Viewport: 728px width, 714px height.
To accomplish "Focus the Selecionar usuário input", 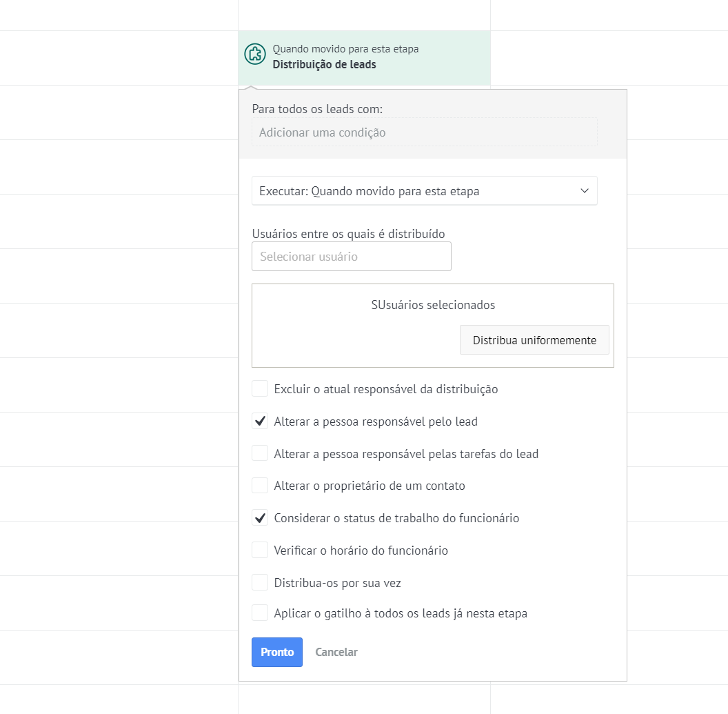I will (x=352, y=257).
